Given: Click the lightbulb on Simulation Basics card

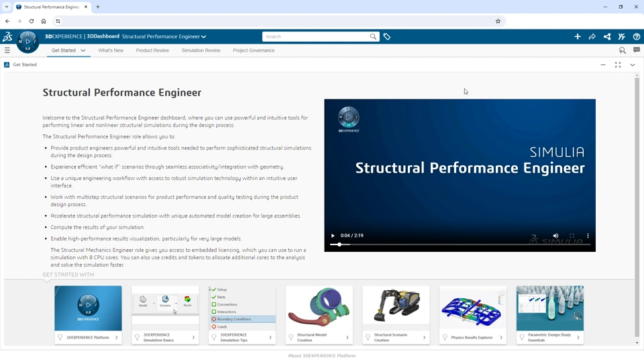Looking at the screenshot, I should pyautogui.click(x=137, y=337).
